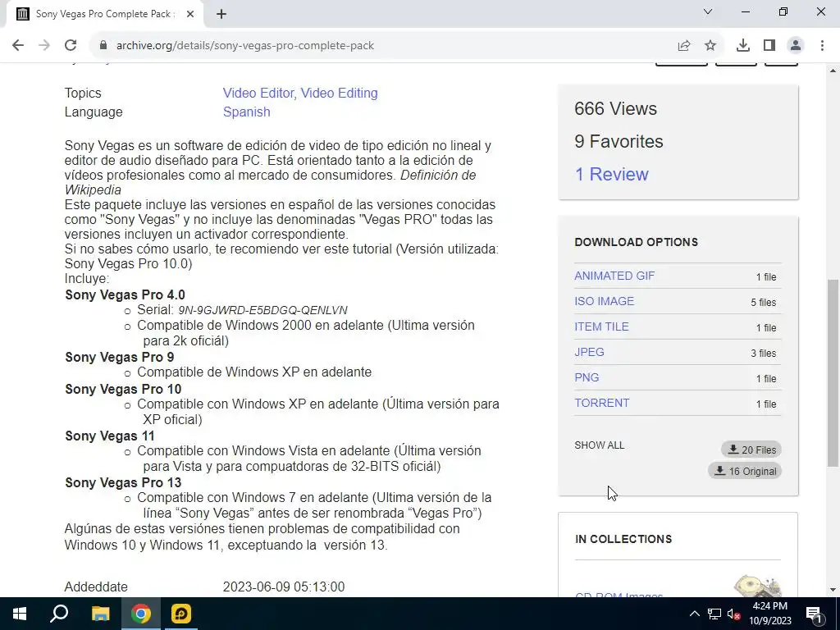Expand ANIMATED GIF download option
The height and width of the screenshot is (630, 840).
coord(614,276)
